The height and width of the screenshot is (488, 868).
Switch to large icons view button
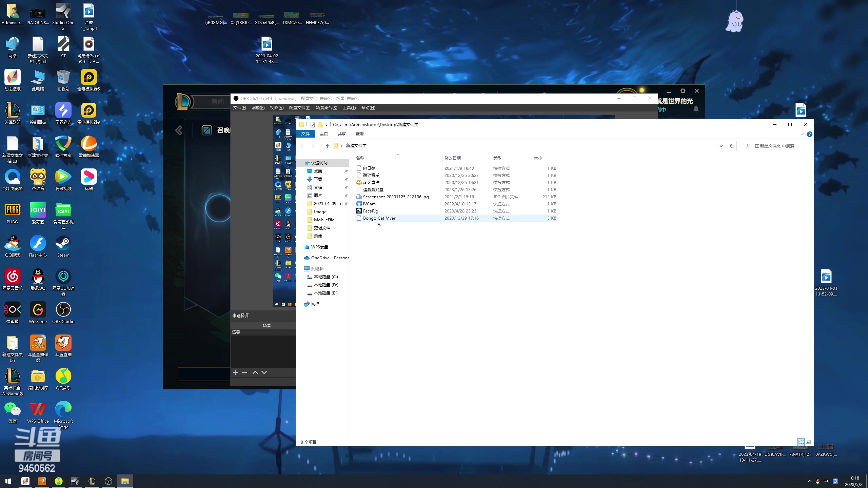click(808, 442)
